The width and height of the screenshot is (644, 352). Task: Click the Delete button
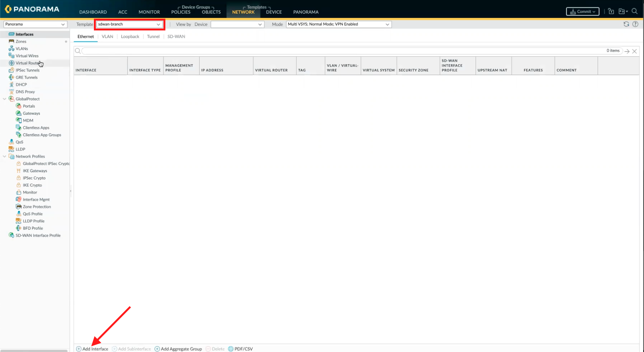click(215, 349)
